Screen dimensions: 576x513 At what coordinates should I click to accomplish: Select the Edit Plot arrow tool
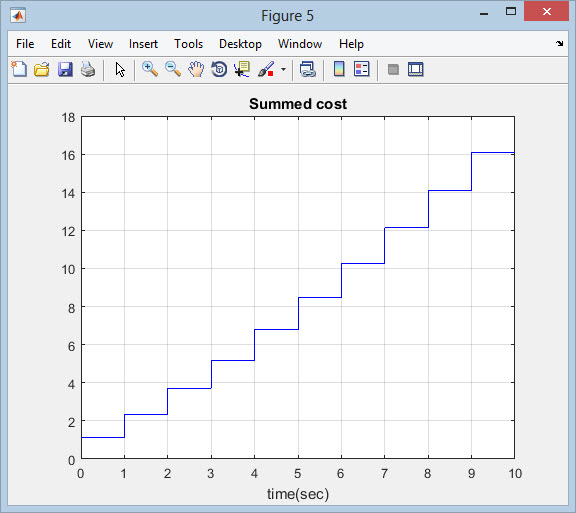tap(120, 69)
